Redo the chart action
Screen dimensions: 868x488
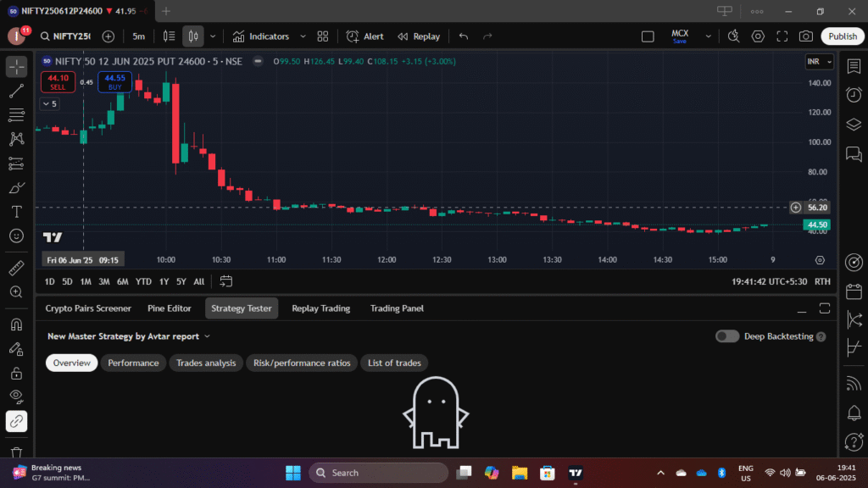click(487, 36)
